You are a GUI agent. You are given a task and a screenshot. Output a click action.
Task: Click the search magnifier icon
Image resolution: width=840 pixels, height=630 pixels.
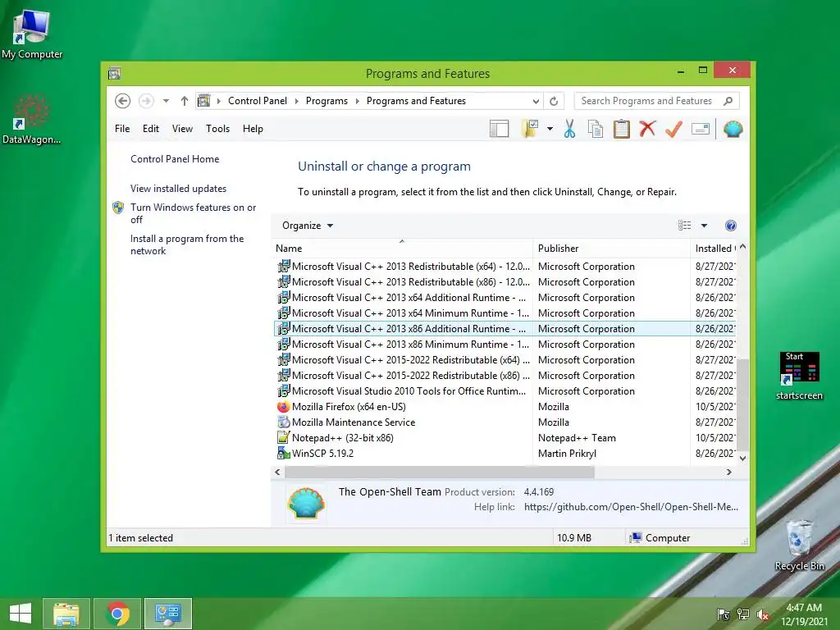click(x=728, y=101)
